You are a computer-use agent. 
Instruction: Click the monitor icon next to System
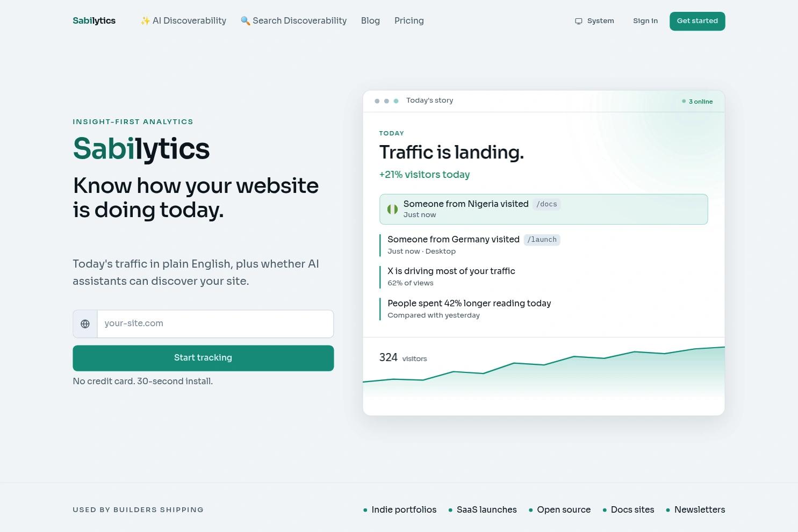click(579, 21)
